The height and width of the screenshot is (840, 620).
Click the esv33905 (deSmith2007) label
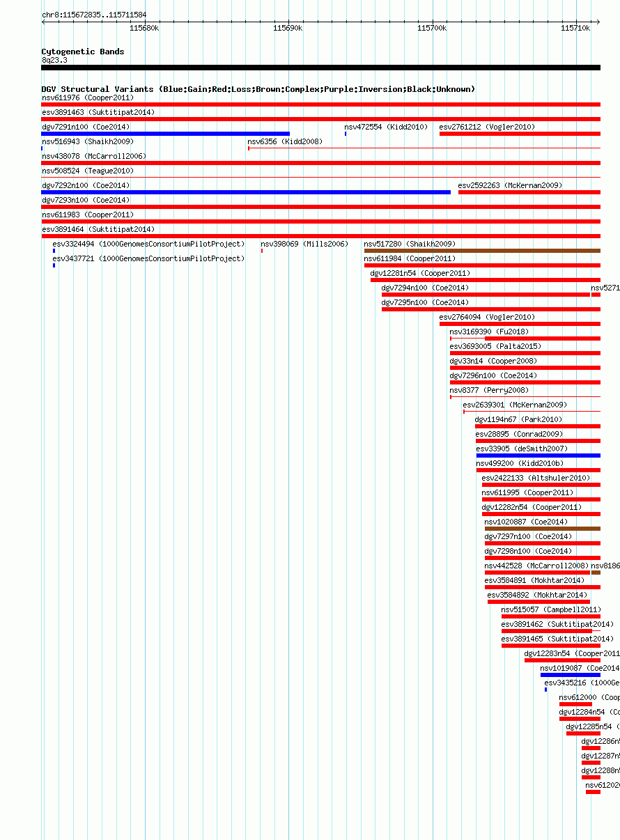[x=522, y=449]
